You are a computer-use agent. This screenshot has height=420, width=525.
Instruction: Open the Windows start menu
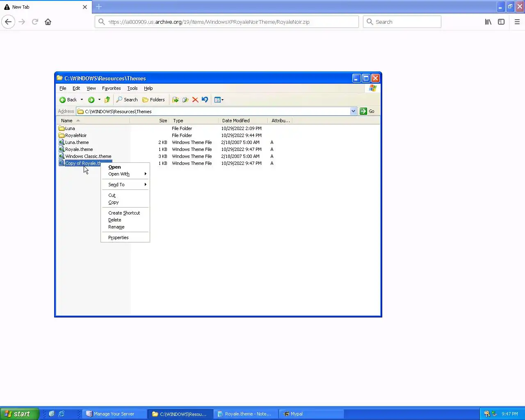pos(20,414)
